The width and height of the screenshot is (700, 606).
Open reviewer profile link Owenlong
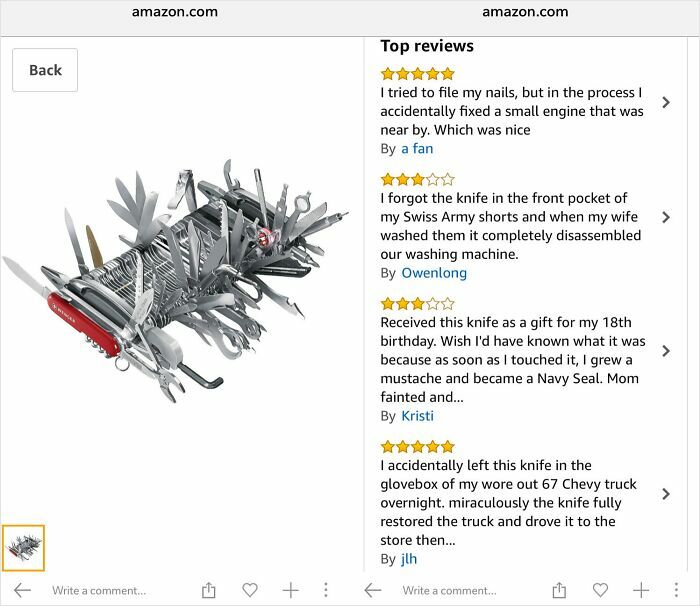point(434,273)
